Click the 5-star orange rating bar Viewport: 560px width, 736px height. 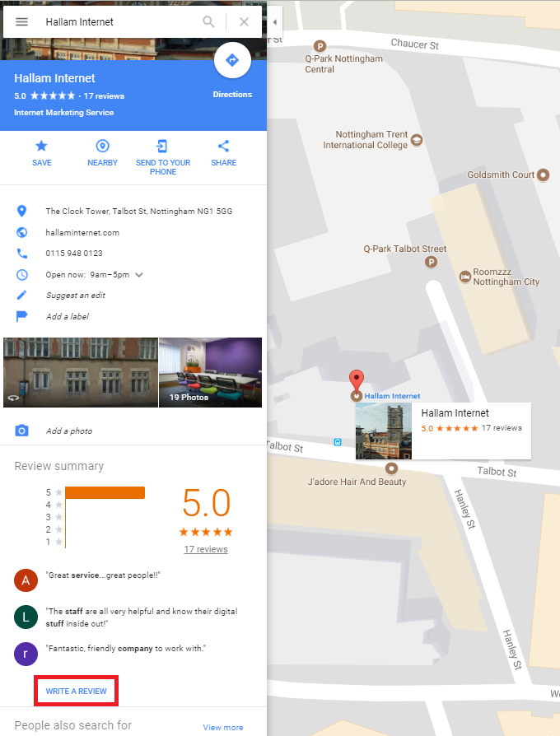105,492
